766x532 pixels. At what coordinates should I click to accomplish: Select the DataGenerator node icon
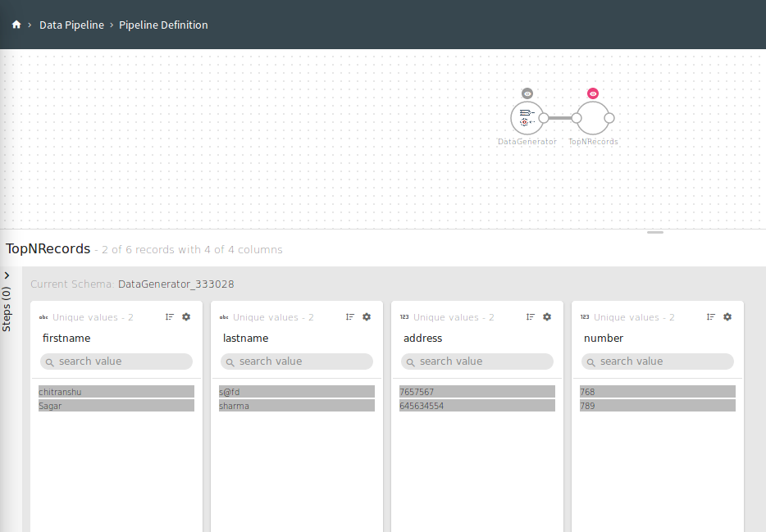click(526, 118)
